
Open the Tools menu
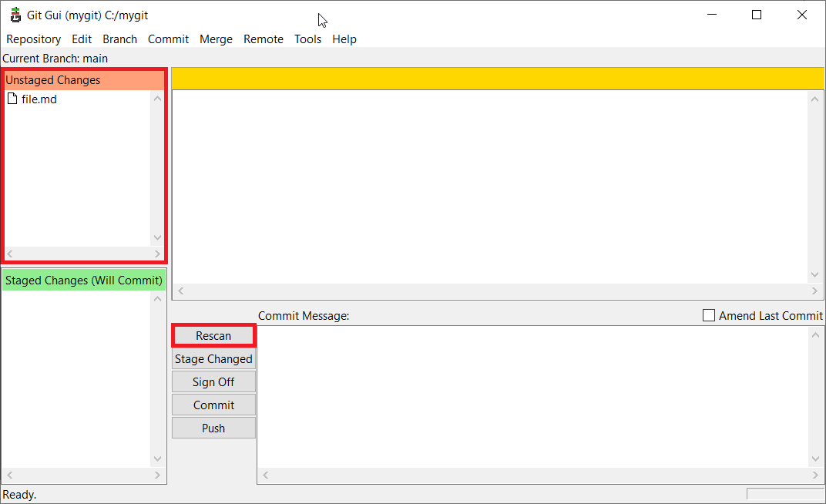coord(307,39)
